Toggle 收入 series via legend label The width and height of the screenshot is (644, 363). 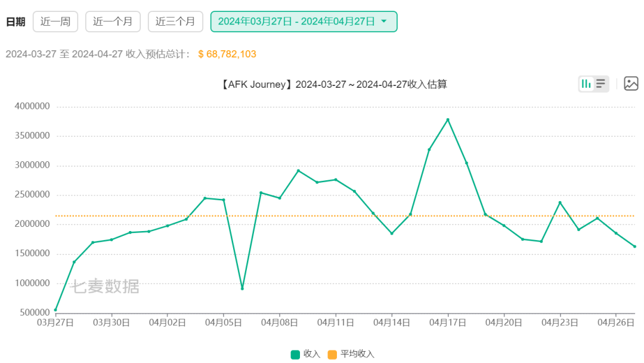312,354
